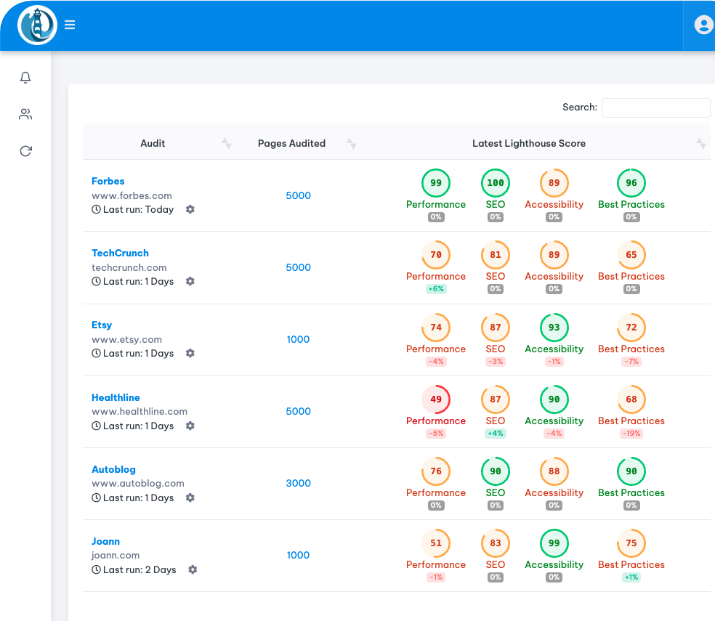This screenshot has height=621, width=715.
Task: Open settings gear for Joann audit
Action: coord(192,570)
